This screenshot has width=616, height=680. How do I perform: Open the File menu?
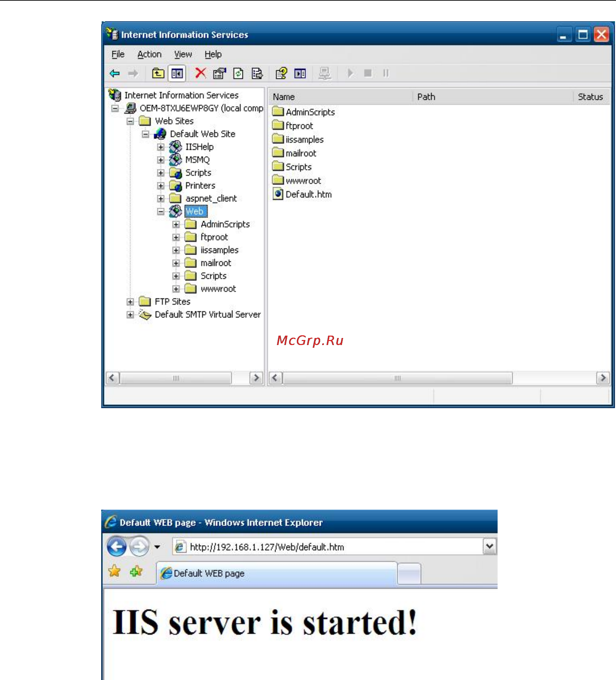click(x=118, y=54)
